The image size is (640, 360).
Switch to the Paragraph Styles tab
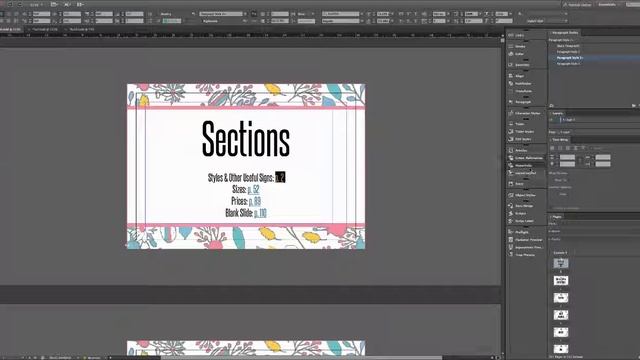pos(565,33)
